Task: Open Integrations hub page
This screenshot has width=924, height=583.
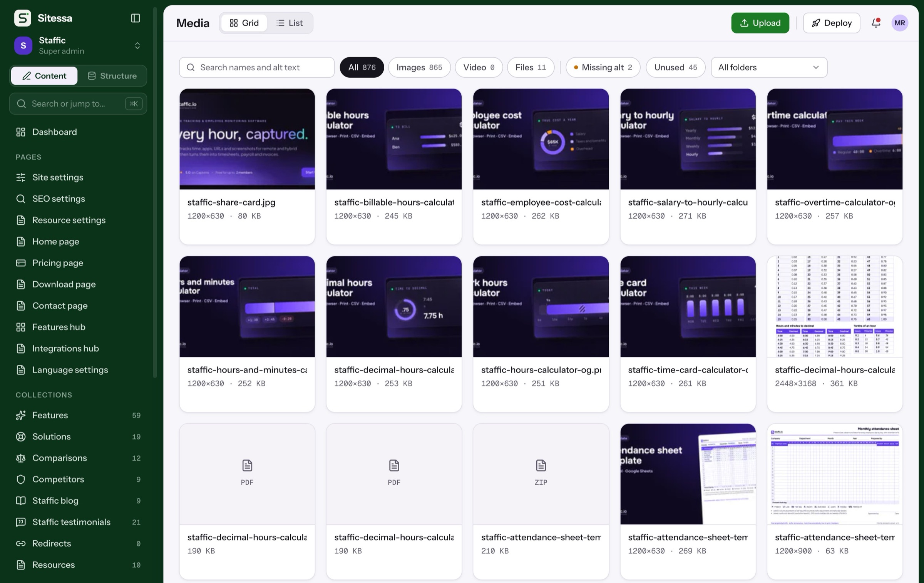Action: (78, 348)
